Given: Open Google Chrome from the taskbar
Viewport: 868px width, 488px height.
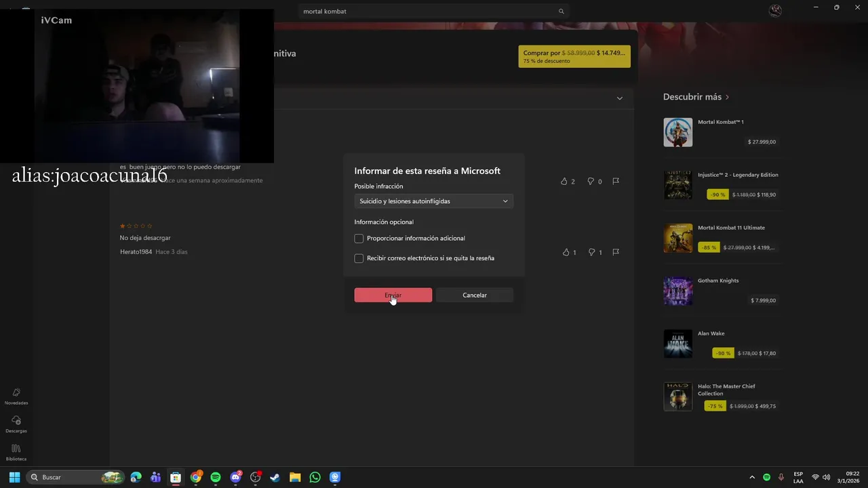Looking at the screenshot, I should (195, 477).
